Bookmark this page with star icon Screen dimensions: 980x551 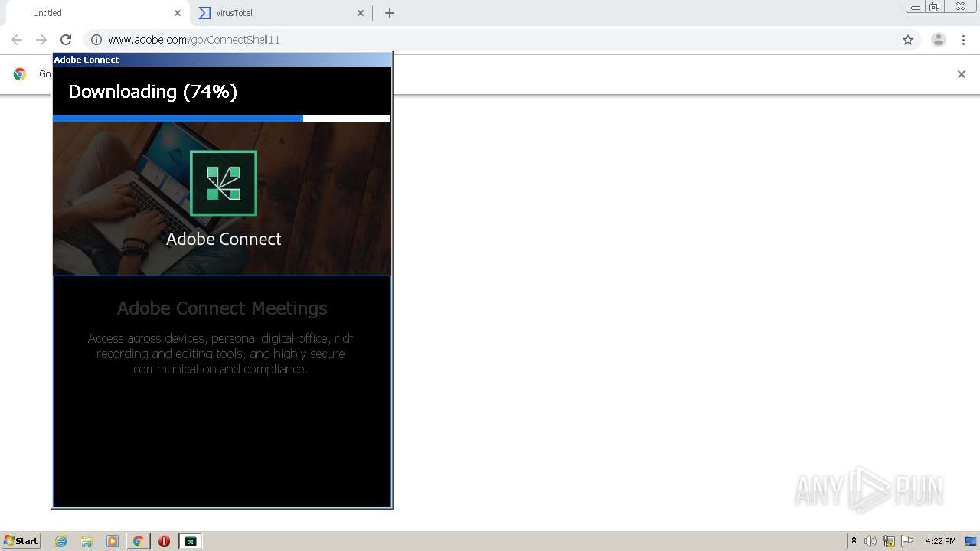coord(908,40)
